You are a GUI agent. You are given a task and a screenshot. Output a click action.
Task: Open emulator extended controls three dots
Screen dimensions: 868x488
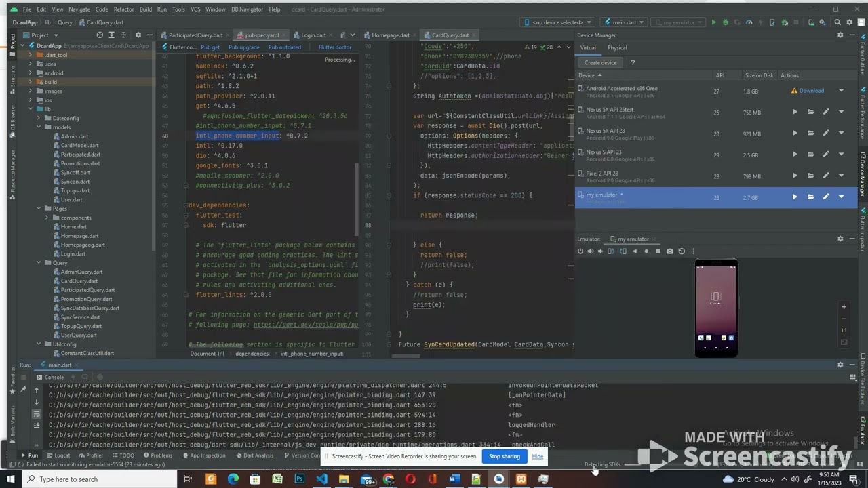[x=693, y=251]
